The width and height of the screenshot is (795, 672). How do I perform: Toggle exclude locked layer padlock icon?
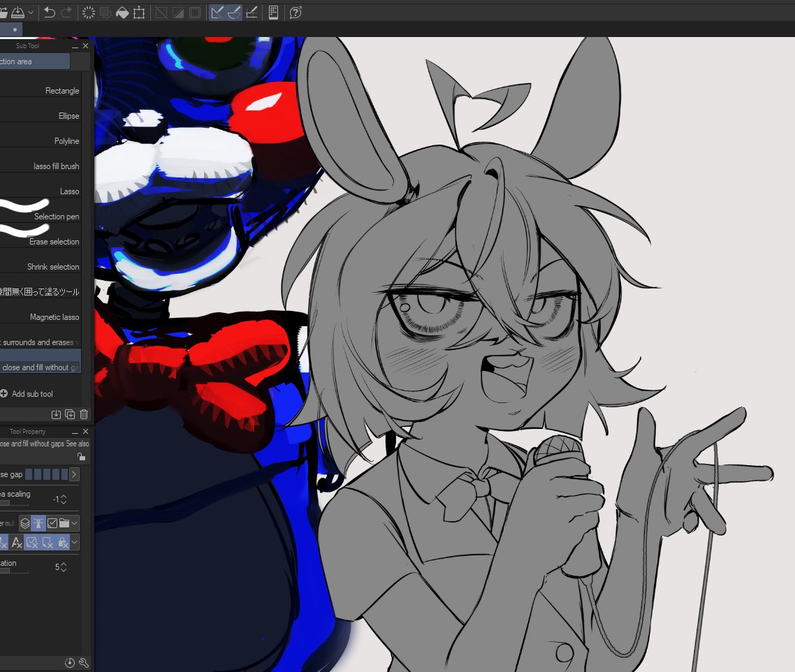click(x=63, y=542)
